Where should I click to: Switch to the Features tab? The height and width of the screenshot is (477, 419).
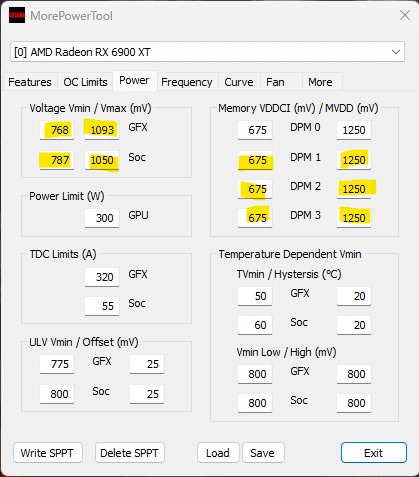(30, 82)
